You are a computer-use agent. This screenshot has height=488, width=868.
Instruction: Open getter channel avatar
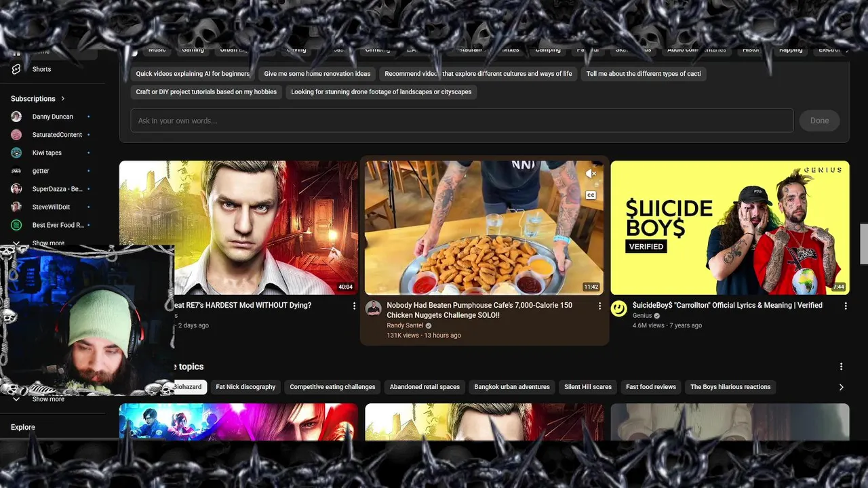pyautogui.click(x=16, y=171)
